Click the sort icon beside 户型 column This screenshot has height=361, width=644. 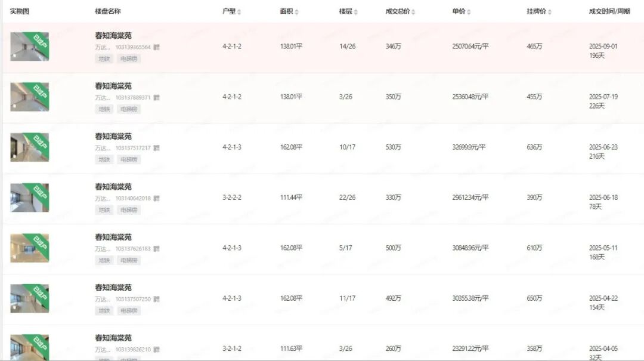(x=239, y=12)
